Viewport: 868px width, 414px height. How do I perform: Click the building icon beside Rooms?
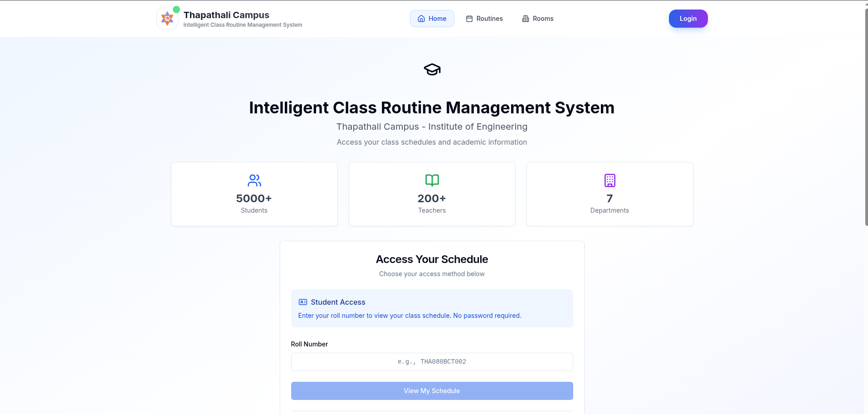(x=525, y=19)
